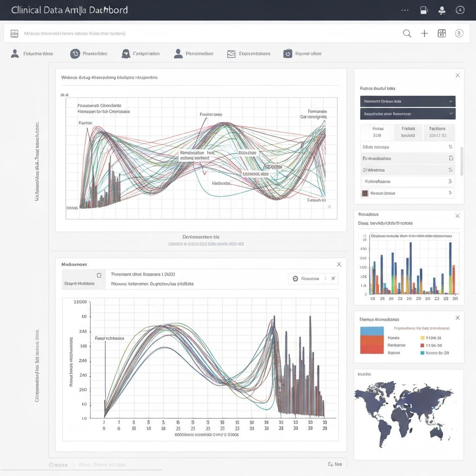The image size is (476, 476).
Task: Click the round icon after the grid icon
Action: (459, 33)
